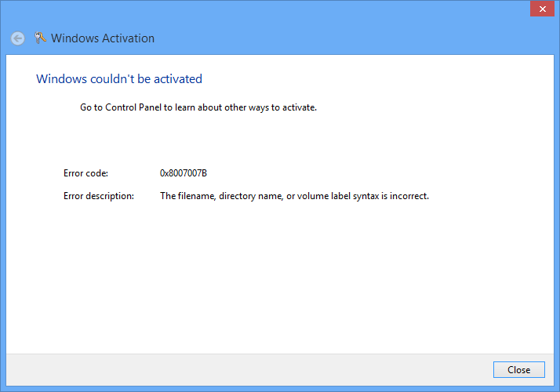Click the Windows Activation keys icon

pyautogui.click(x=40, y=38)
